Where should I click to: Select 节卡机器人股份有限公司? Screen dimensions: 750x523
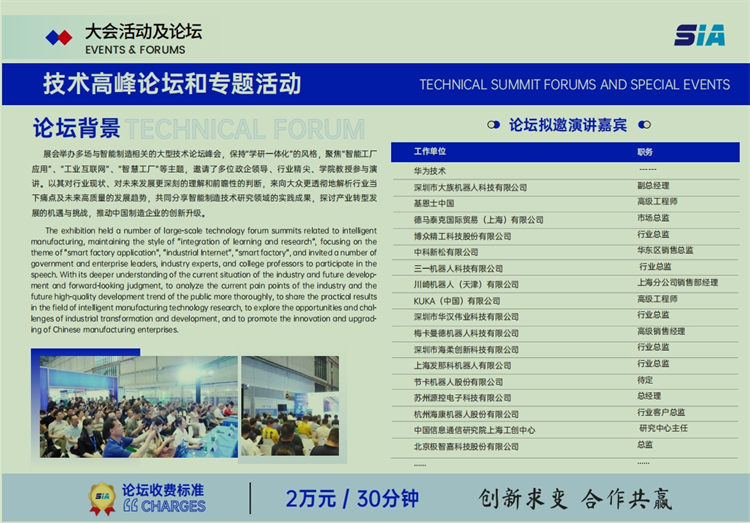click(x=458, y=382)
